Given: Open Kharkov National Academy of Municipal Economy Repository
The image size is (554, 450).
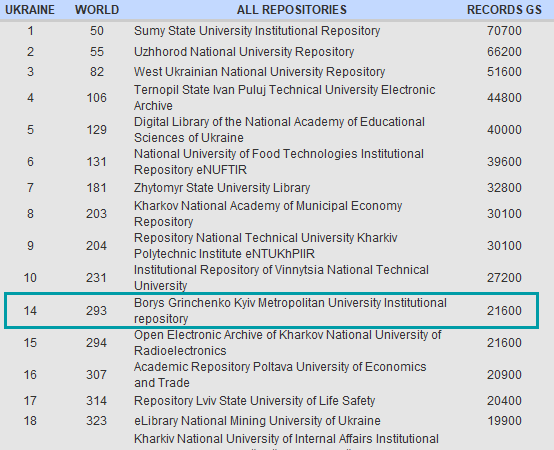Looking at the screenshot, I should (x=268, y=214).
